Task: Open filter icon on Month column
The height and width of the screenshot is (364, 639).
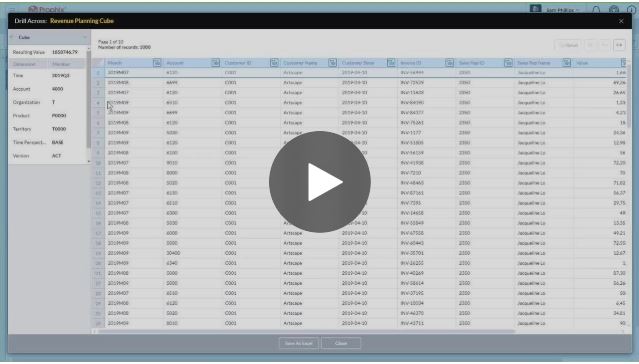Action: click(x=156, y=63)
